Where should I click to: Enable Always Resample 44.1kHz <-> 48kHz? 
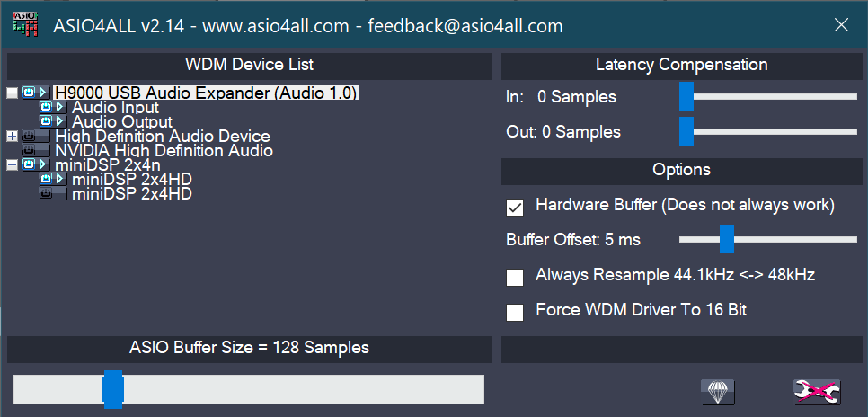click(x=515, y=277)
